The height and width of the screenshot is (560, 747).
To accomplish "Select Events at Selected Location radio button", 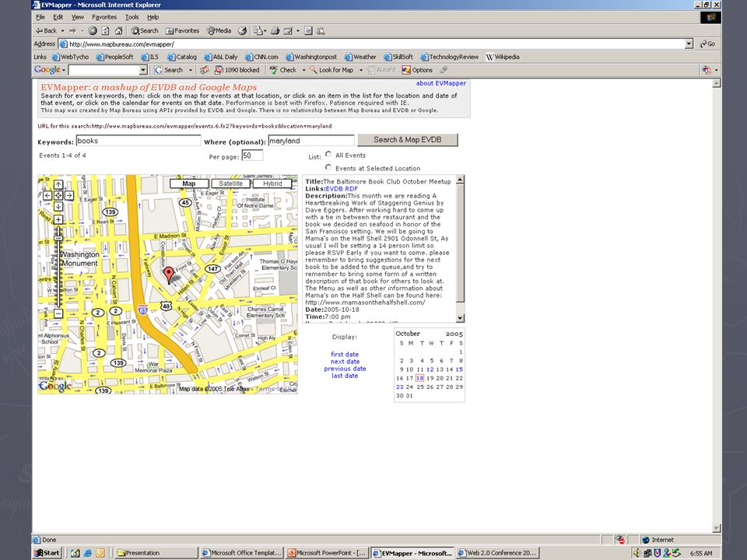I will tap(328, 167).
